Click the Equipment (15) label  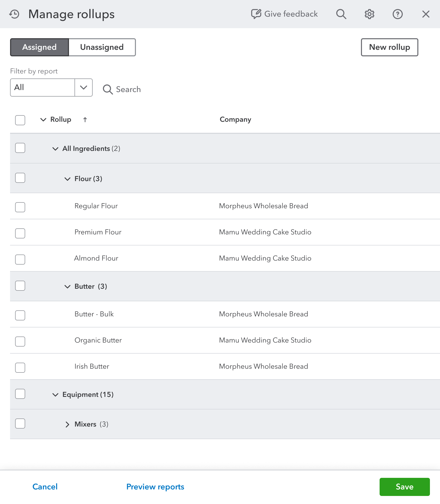tap(88, 395)
